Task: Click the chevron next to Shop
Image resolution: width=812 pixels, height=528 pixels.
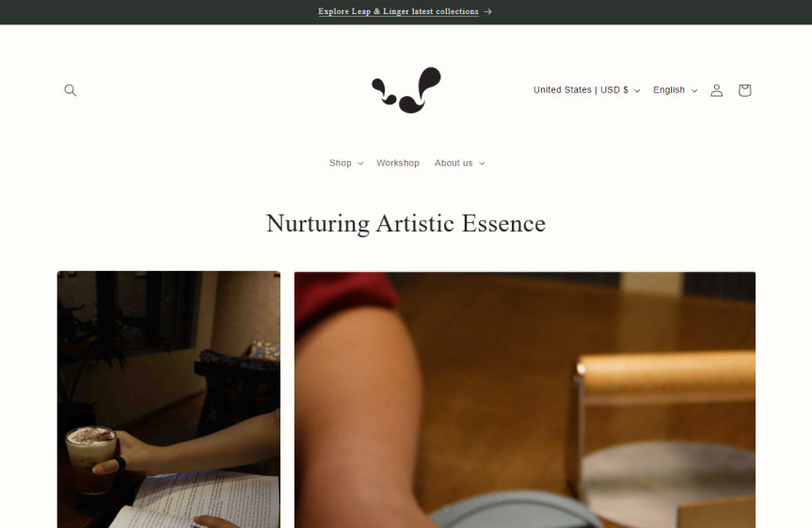Action: (360, 163)
